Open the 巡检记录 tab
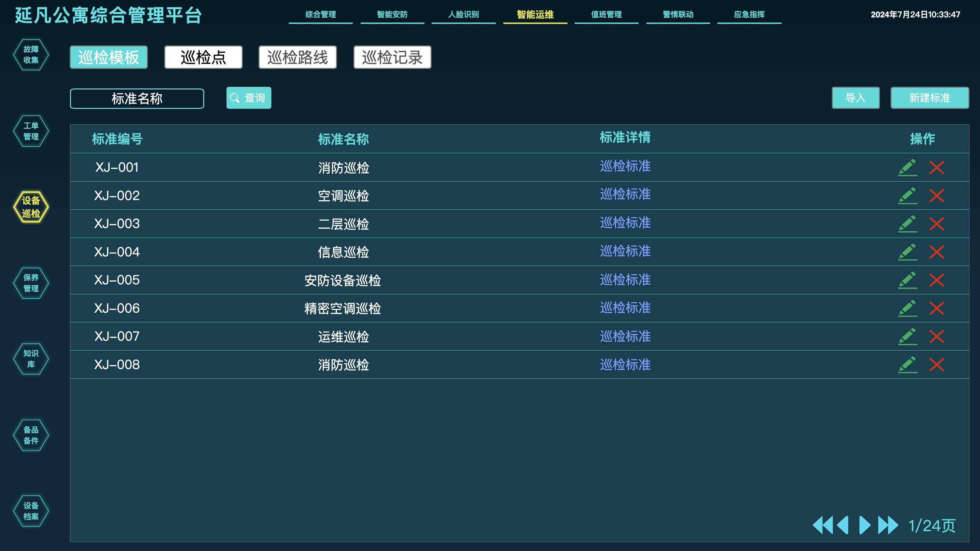Viewport: 980px width, 551px height. (392, 57)
